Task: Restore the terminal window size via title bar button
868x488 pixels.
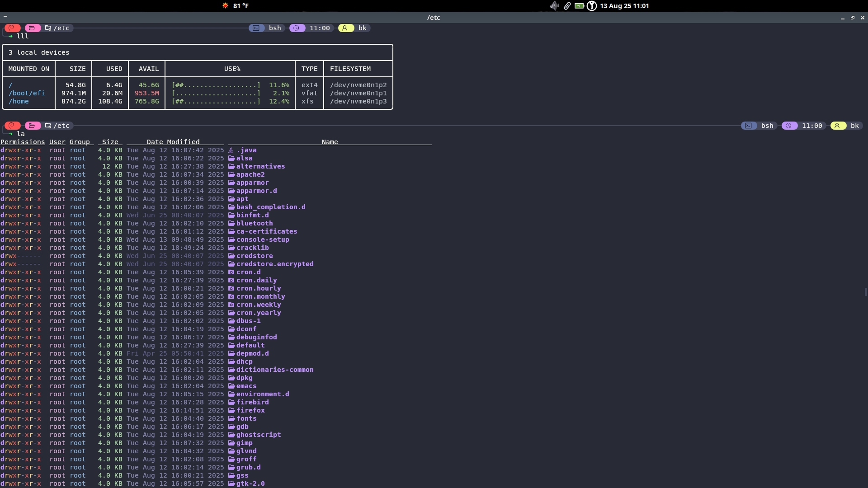Action: click(853, 18)
